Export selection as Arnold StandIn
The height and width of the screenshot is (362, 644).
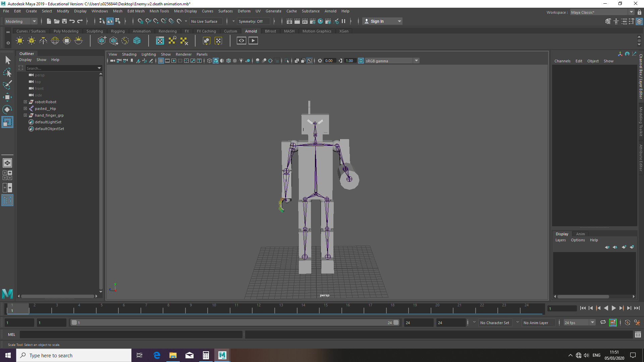point(114,41)
